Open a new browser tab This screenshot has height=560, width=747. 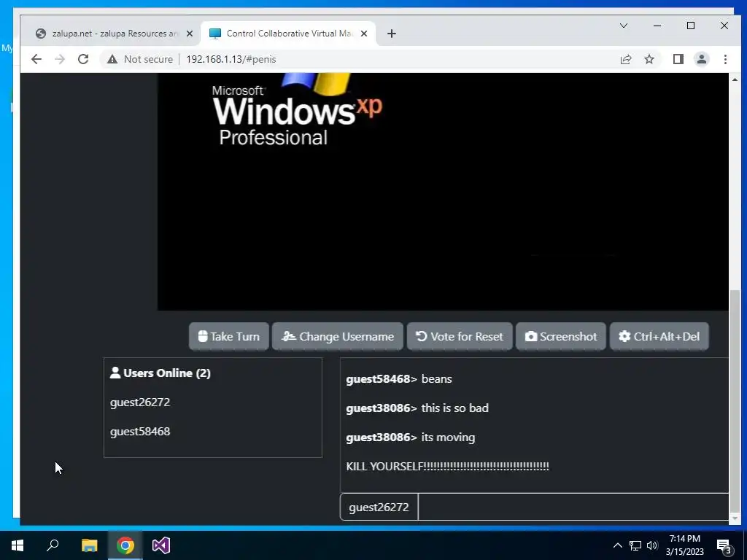click(392, 34)
